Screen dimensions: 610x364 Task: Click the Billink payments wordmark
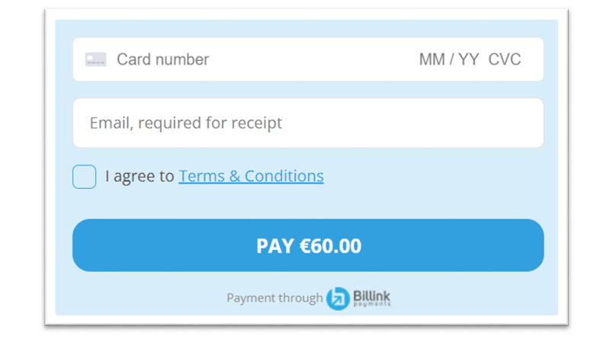pyautogui.click(x=371, y=298)
